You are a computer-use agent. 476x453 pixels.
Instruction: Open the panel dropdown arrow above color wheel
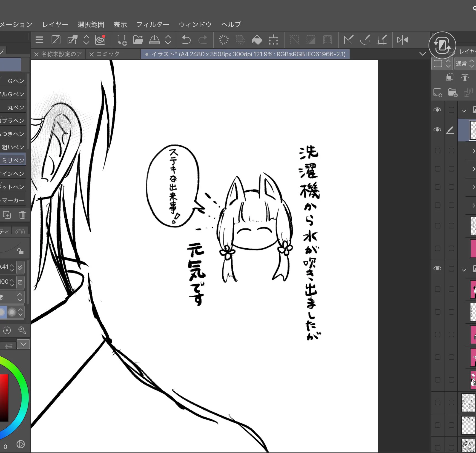[x=23, y=344]
